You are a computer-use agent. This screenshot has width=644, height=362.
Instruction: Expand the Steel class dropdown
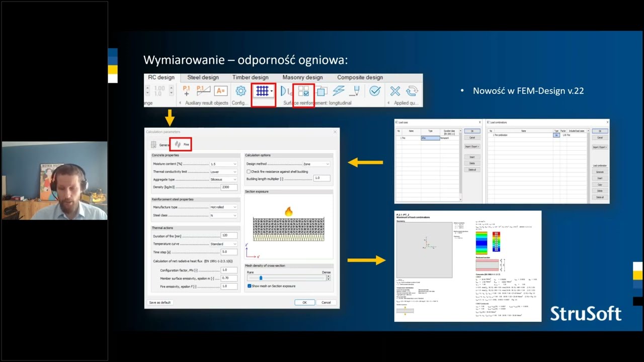point(223,215)
